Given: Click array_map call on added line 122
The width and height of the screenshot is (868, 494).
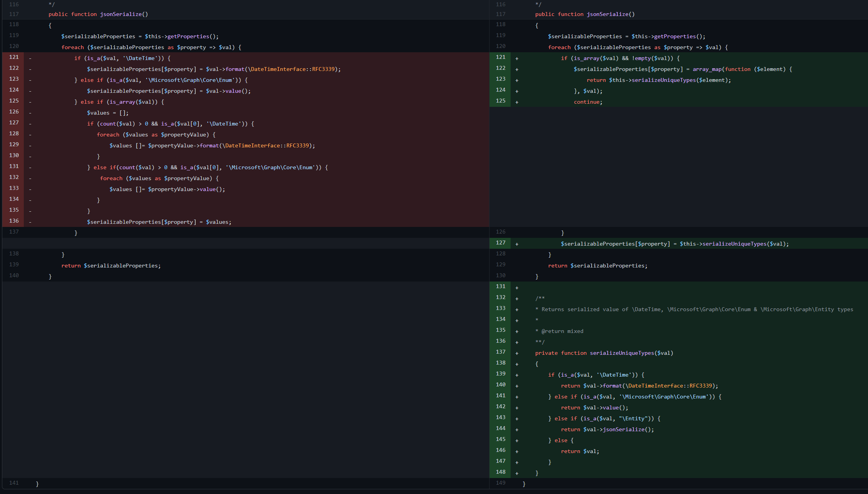Looking at the screenshot, I should tap(707, 69).
